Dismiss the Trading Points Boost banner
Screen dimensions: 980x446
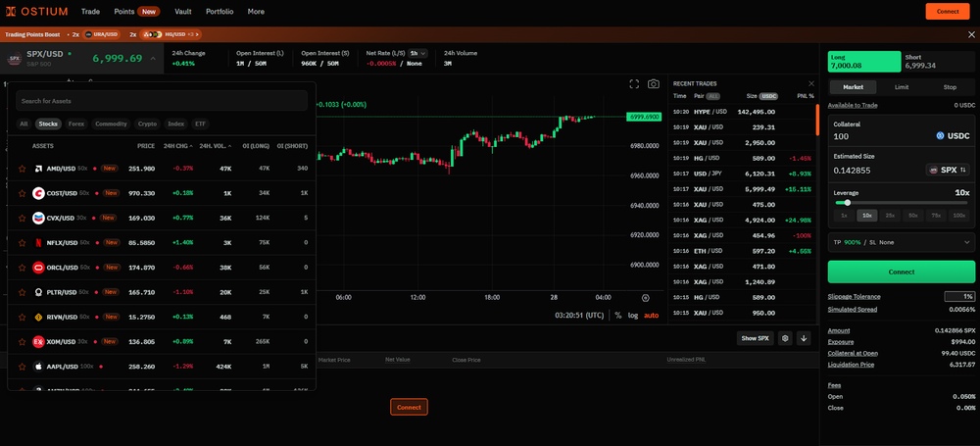coord(970,34)
